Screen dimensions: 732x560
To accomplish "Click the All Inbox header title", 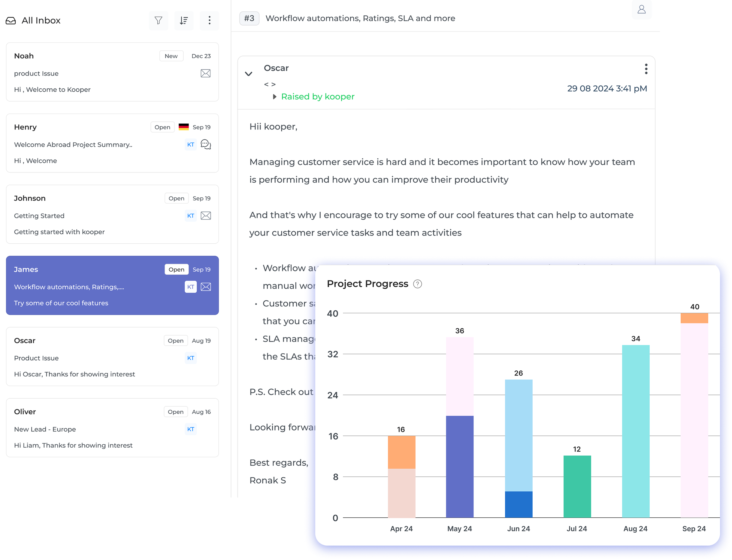I will [41, 21].
